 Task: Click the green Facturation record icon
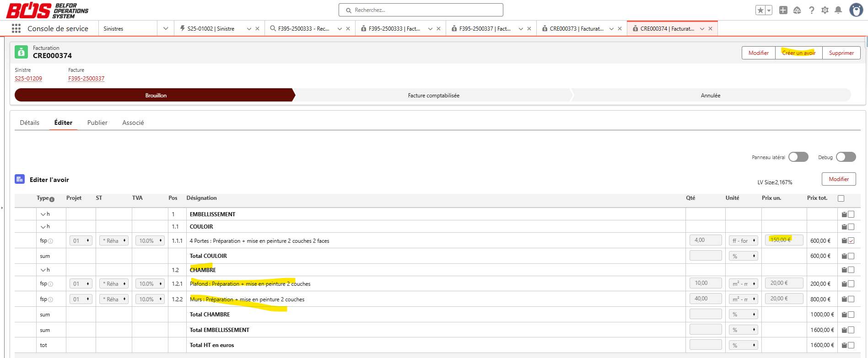tap(21, 52)
